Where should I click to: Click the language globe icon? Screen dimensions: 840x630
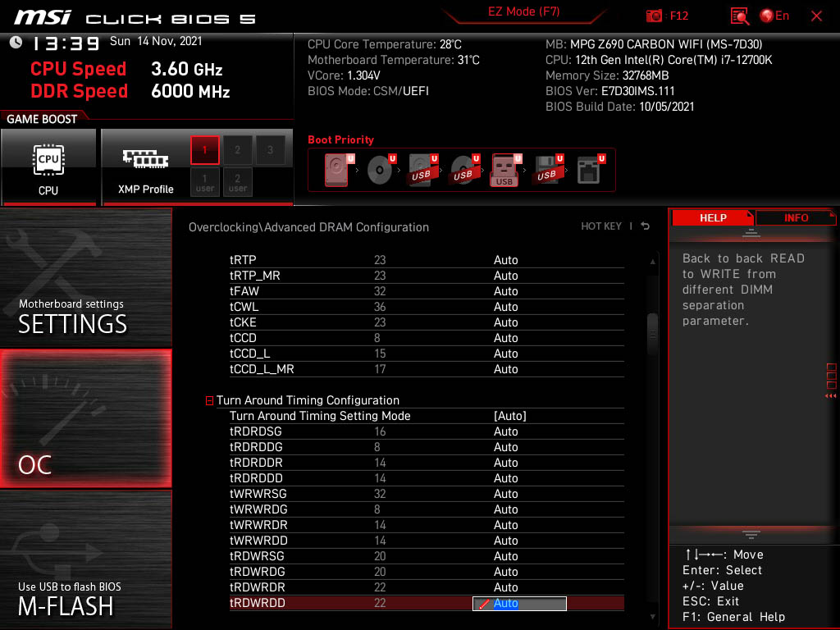point(767,16)
